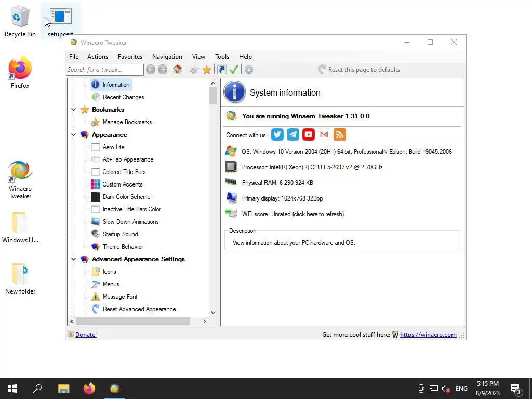Screen dimensions: 532x399
Task: Click the Search for a tweak field
Action: pos(105,70)
